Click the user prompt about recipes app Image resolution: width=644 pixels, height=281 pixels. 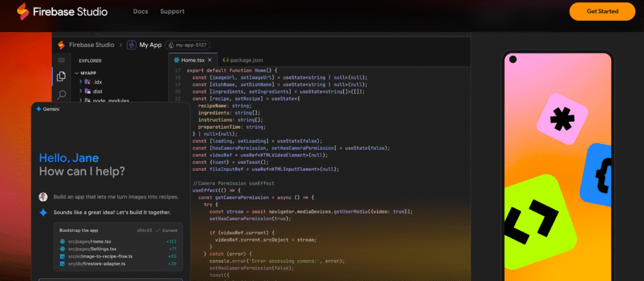click(x=116, y=197)
